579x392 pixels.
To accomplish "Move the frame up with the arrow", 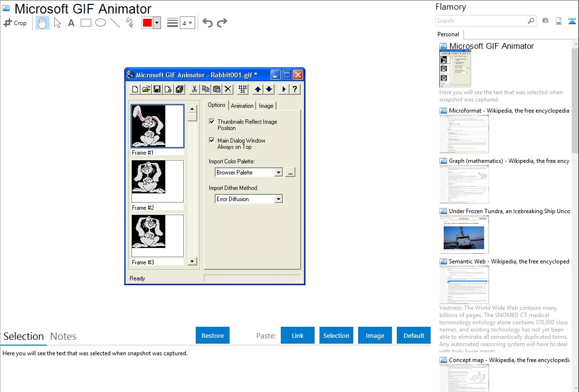I will (258, 89).
